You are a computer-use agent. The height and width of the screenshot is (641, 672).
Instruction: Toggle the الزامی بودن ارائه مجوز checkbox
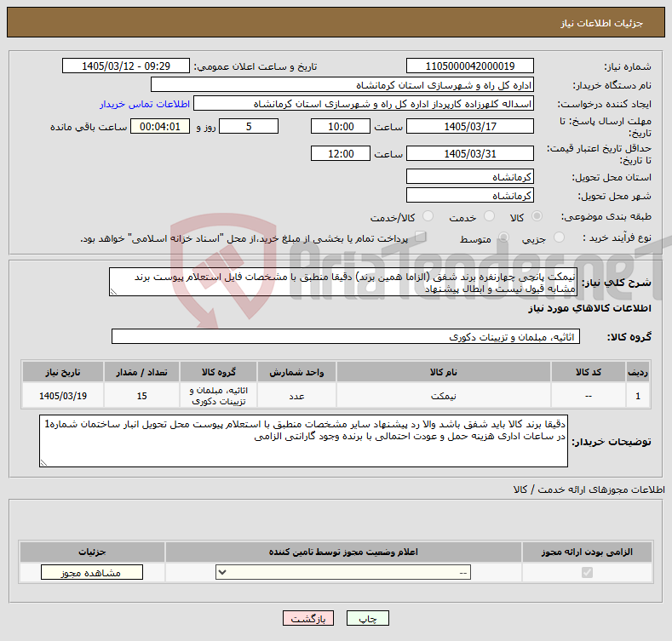point(587,572)
